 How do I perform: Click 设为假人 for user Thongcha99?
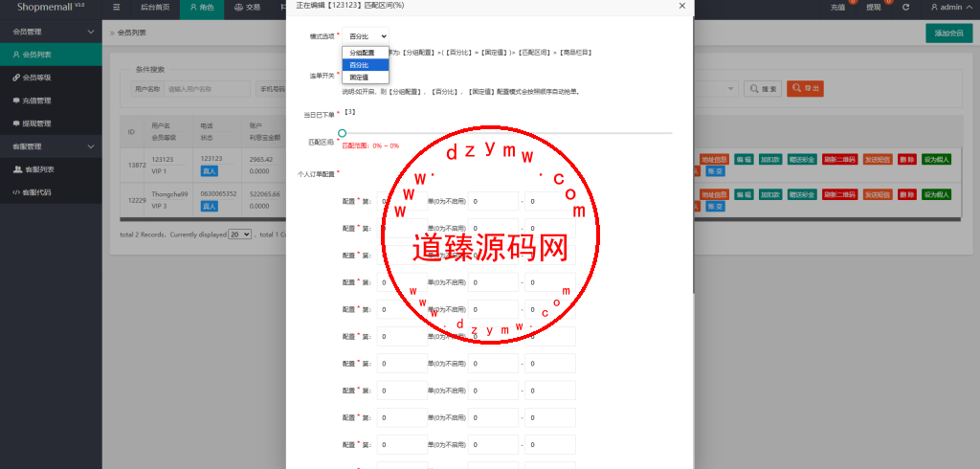click(937, 194)
